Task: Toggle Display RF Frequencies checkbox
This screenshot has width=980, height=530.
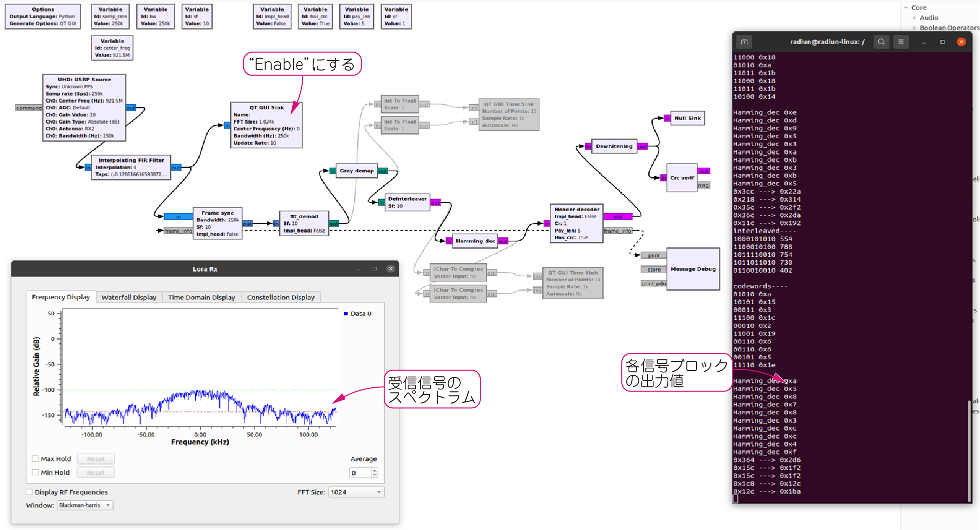Action: (x=30, y=492)
